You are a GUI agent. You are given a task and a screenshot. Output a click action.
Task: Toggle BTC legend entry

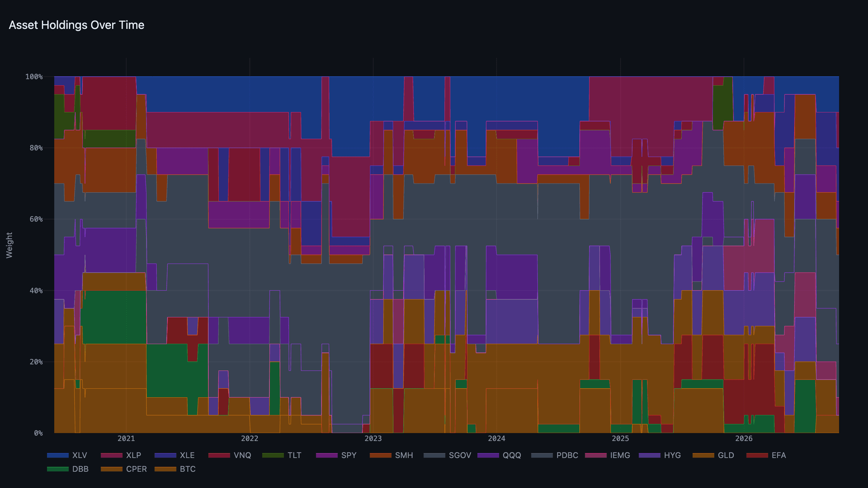(x=175, y=469)
